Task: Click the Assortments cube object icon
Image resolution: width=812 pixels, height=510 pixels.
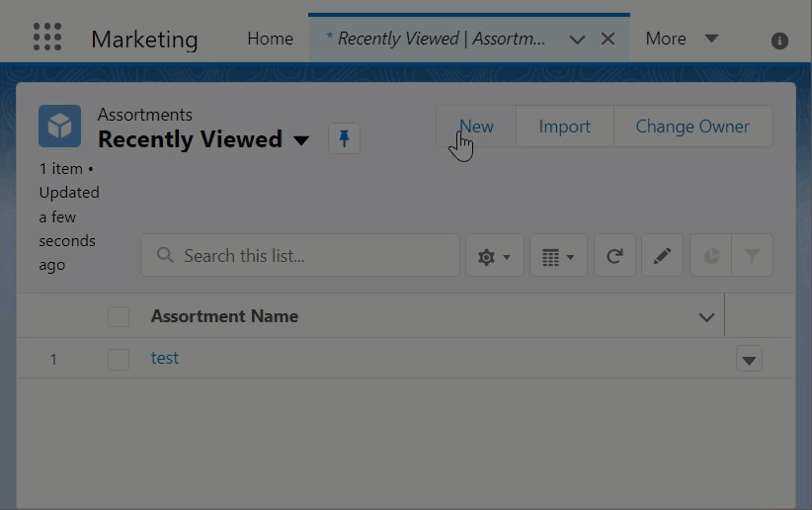Action: [59, 127]
